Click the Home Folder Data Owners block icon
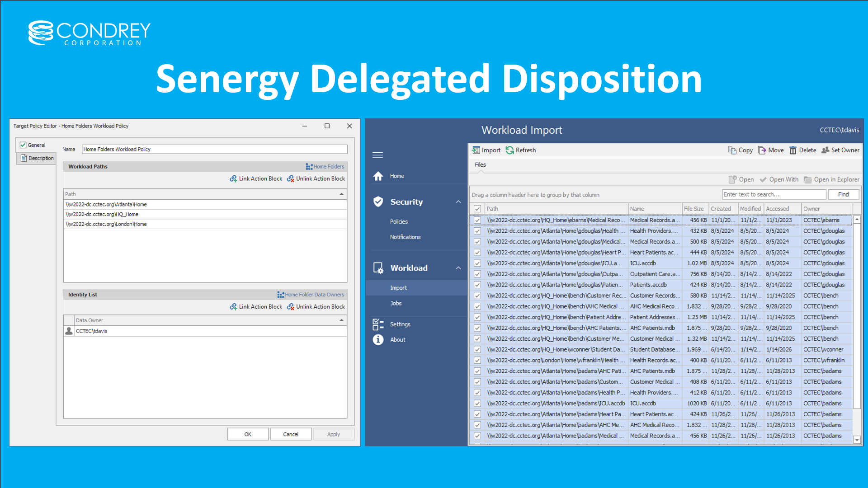This screenshot has width=868, height=488. [281, 295]
